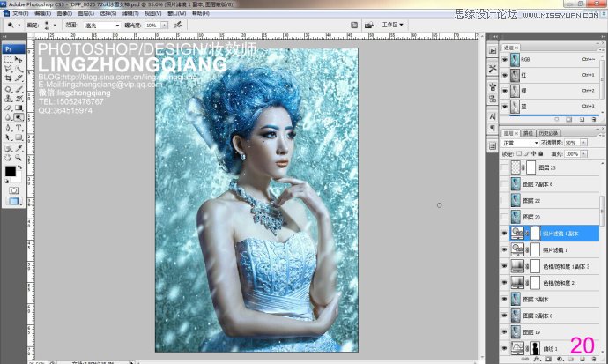Open the Character panel icon
The image size is (608, 364).
pyautogui.click(x=493, y=116)
